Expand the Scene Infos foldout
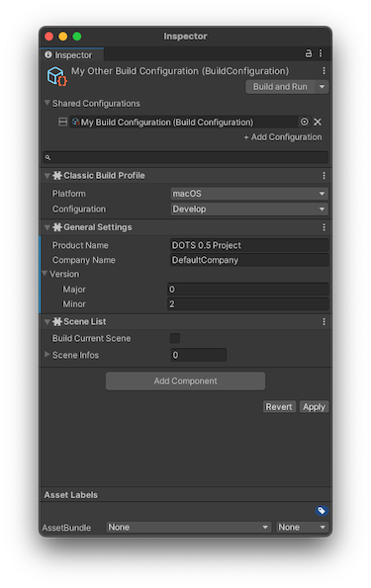 (x=46, y=355)
